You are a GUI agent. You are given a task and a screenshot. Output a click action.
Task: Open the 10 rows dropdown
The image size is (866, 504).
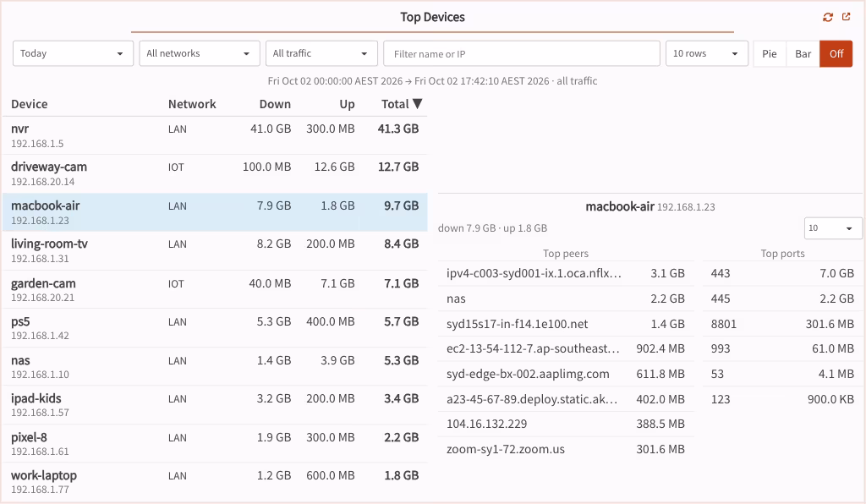pyautogui.click(x=707, y=53)
